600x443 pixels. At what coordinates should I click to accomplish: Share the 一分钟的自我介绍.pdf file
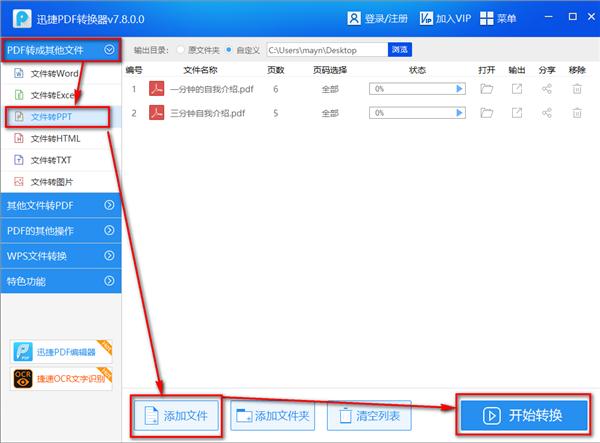(547, 89)
